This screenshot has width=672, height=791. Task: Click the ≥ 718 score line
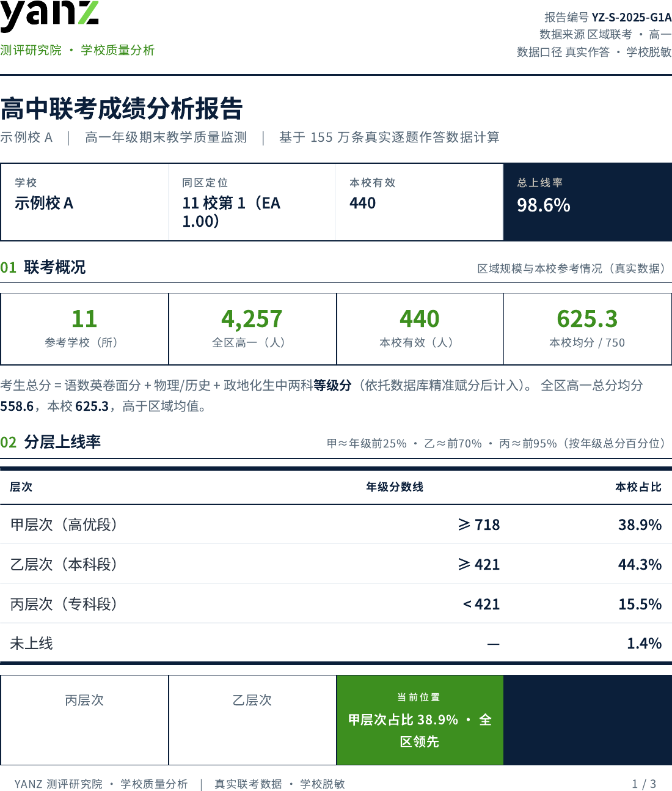click(x=479, y=524)
